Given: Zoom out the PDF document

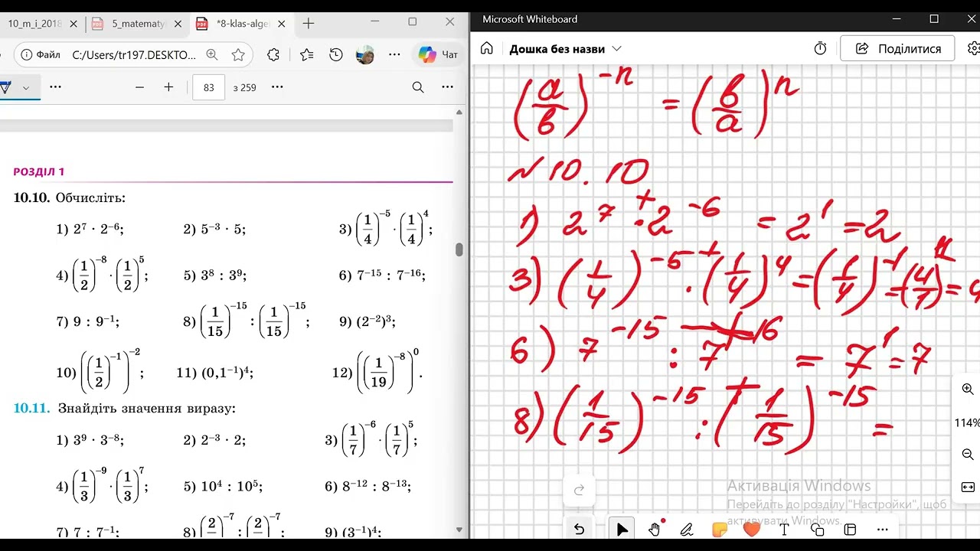Looking at the screenshot, I should coord(139,87).
